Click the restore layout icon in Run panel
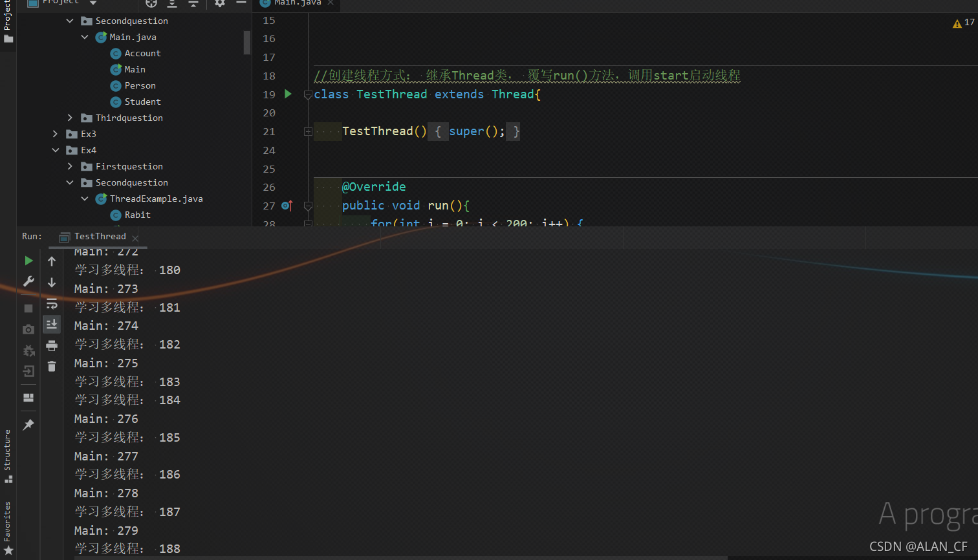Image resolution: width=978 pixels, height=560 pixels. click(28, 398)
